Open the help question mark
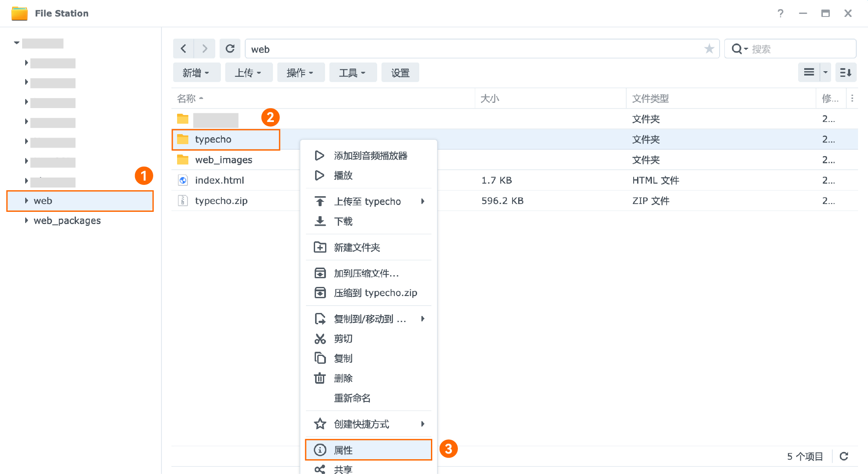 (x=780, y=13)
